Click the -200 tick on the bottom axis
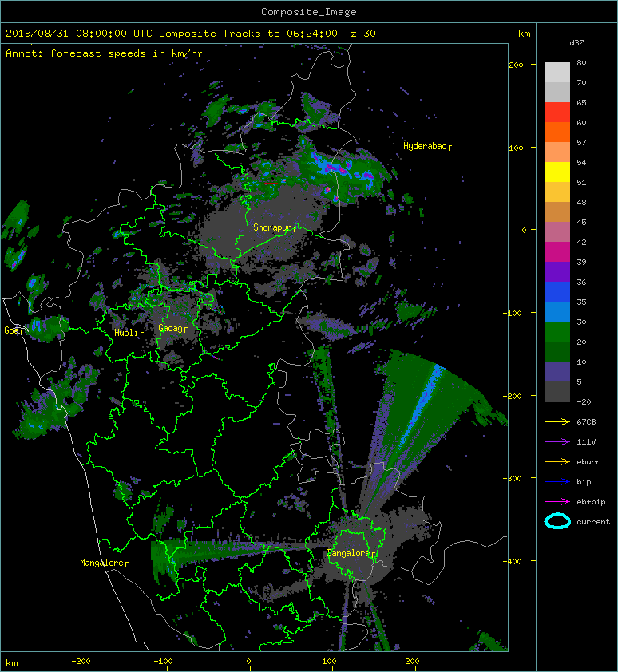 point(81,662)
